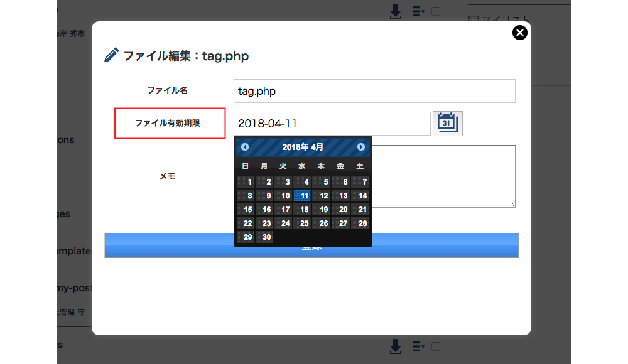Select April 15 in calendar

click(246, 210)
